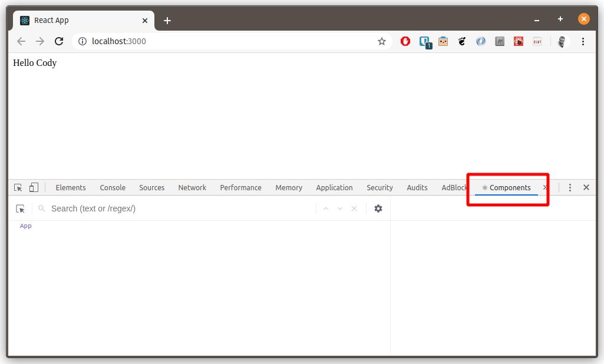Image resolution: width=604 pixels, height=364 pixels.
Task: Toggle the device emulation mode icon
Action: click(34, 187)
